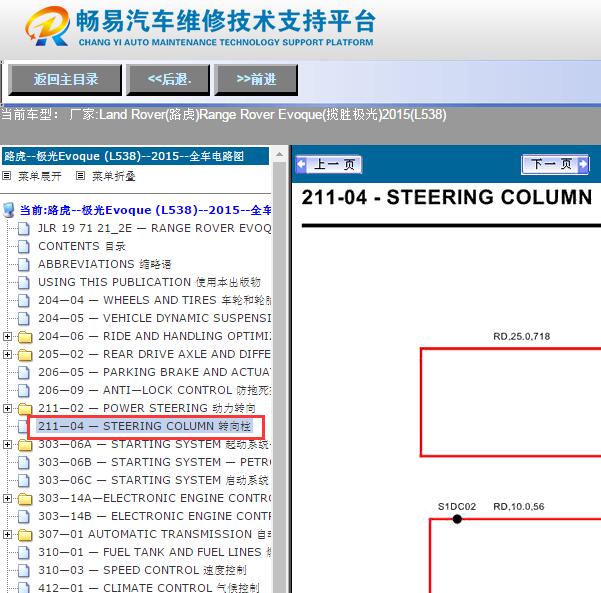Open USING THIS PUBLICATION page
The image size is (601, 593).
click(x=149, y=282)
